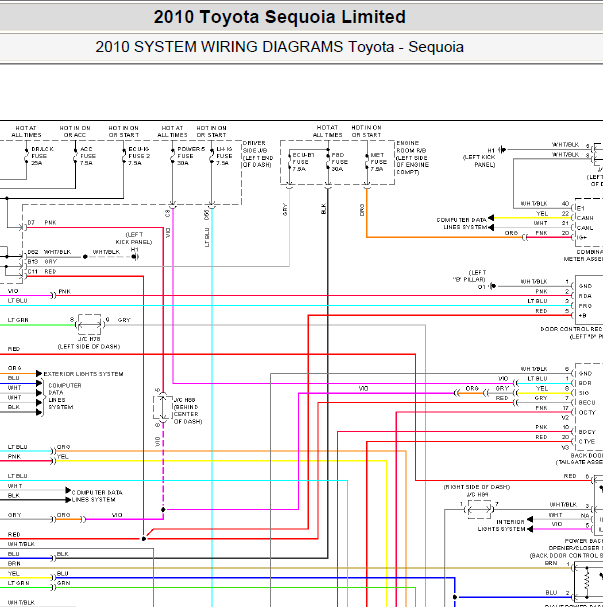603x607 pixels.
Task: Select the BECU terminal label
Action: click(x=587, y=403)
